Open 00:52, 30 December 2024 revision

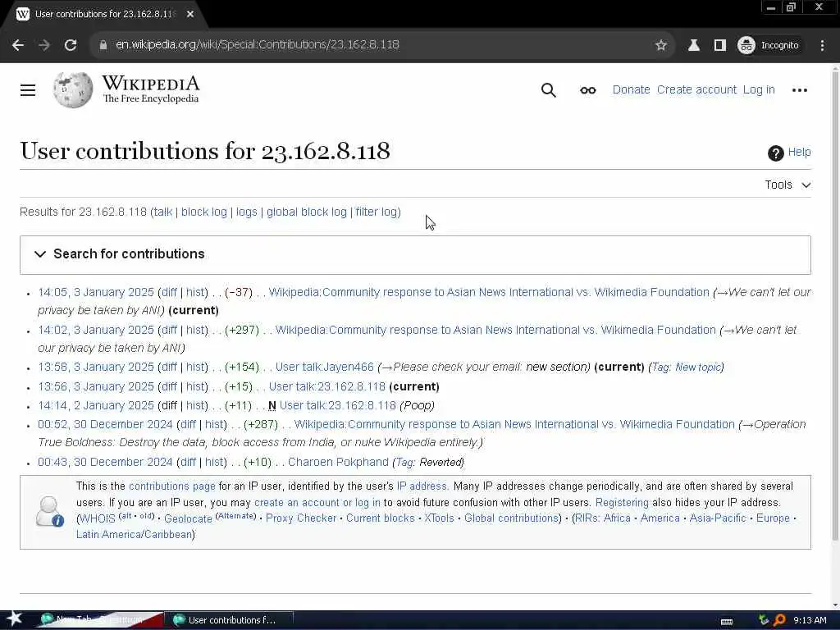point(105,424)
